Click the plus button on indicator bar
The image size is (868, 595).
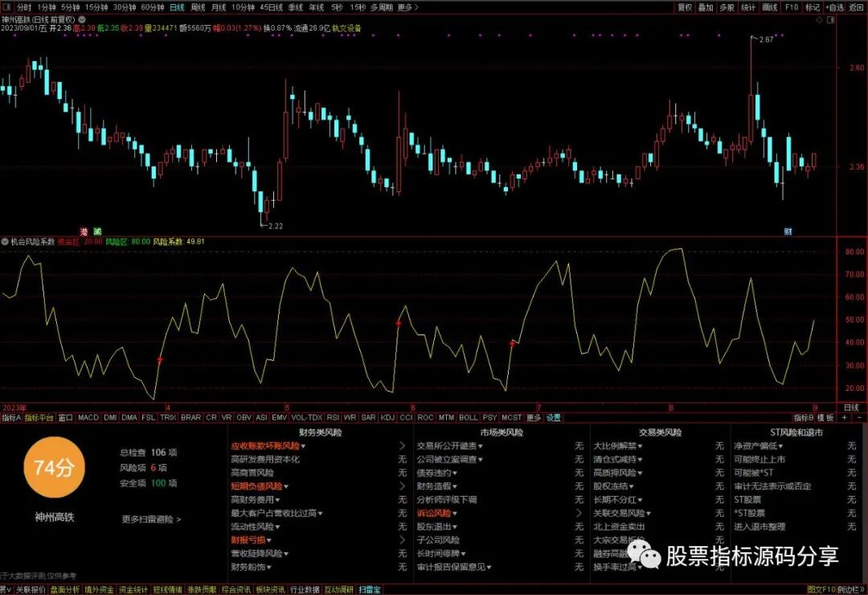tap(844, 417)
